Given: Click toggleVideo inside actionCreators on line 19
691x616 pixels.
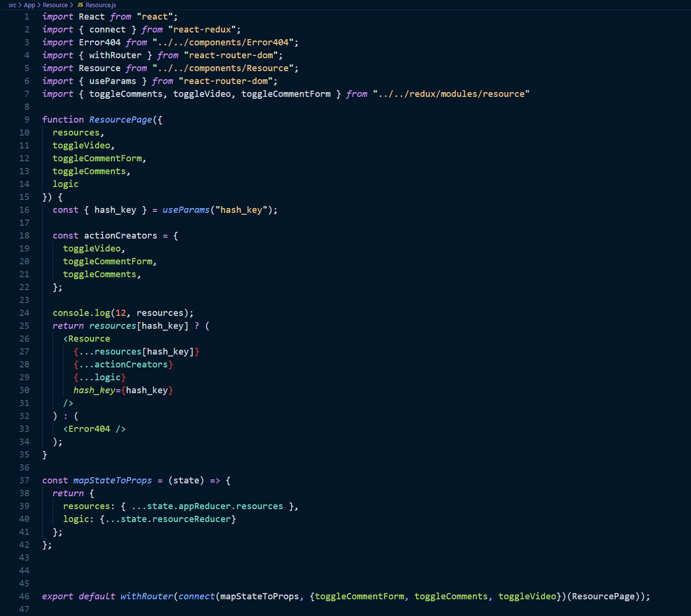Looking at the screenshot, I should pyautogui.click(x=92, y=249).
